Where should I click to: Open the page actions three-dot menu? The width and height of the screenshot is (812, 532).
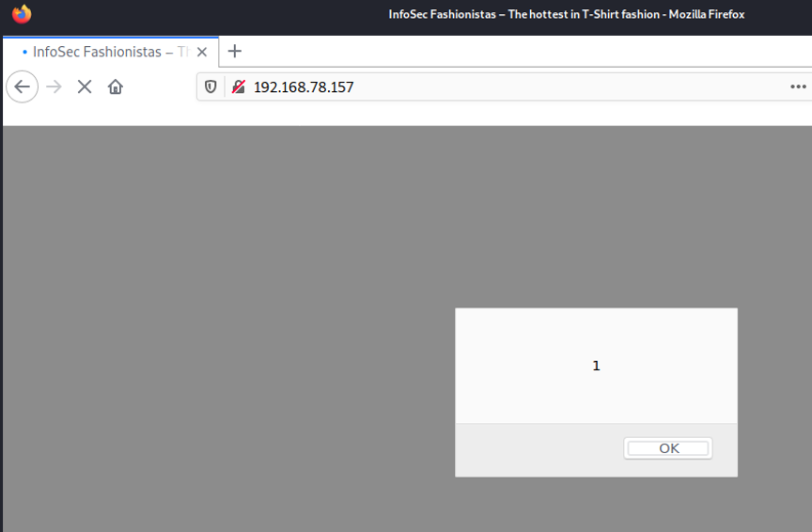point(798,86)
